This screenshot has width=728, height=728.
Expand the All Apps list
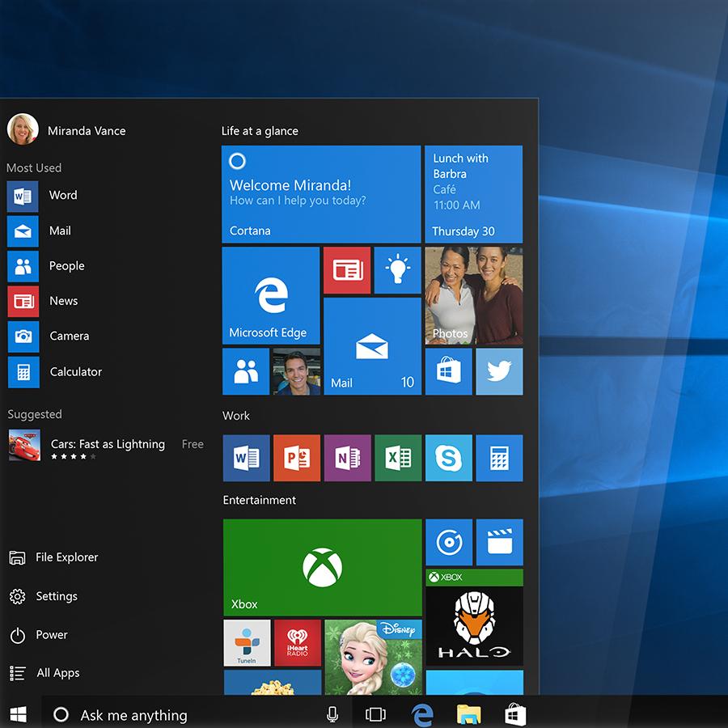click(x=57, y=673)
